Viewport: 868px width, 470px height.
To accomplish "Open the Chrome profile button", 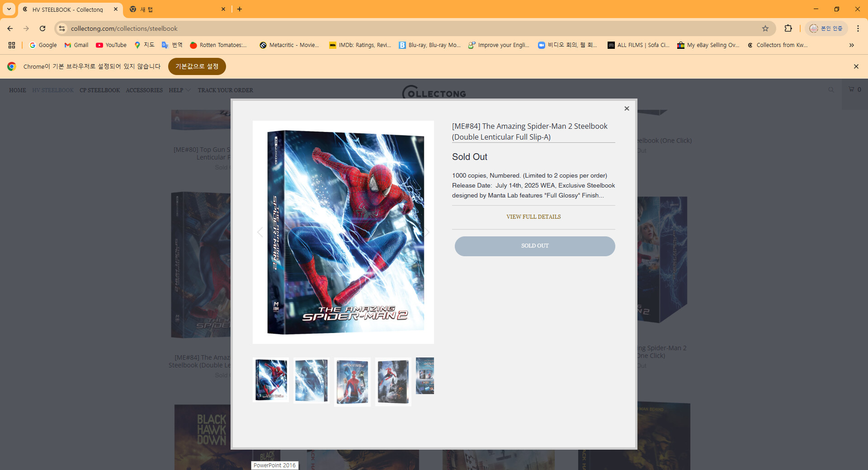I will (x=826, y=28).
